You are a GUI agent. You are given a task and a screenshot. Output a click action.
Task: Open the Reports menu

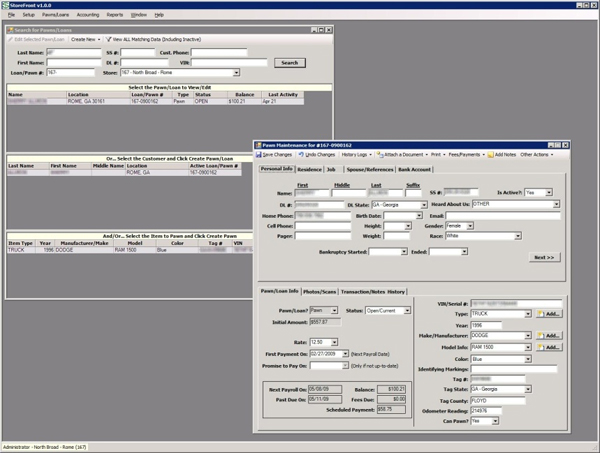[115, 15]
